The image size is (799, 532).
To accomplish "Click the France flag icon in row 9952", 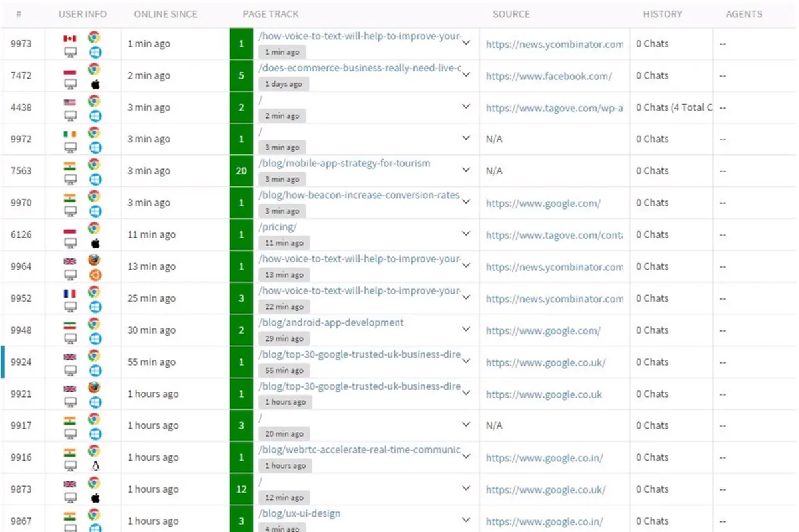I will tap(70, 293).
